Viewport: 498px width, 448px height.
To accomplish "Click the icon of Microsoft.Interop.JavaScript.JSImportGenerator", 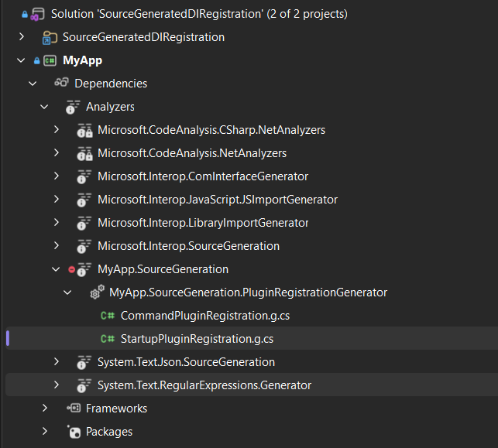I will click(84, 200).
